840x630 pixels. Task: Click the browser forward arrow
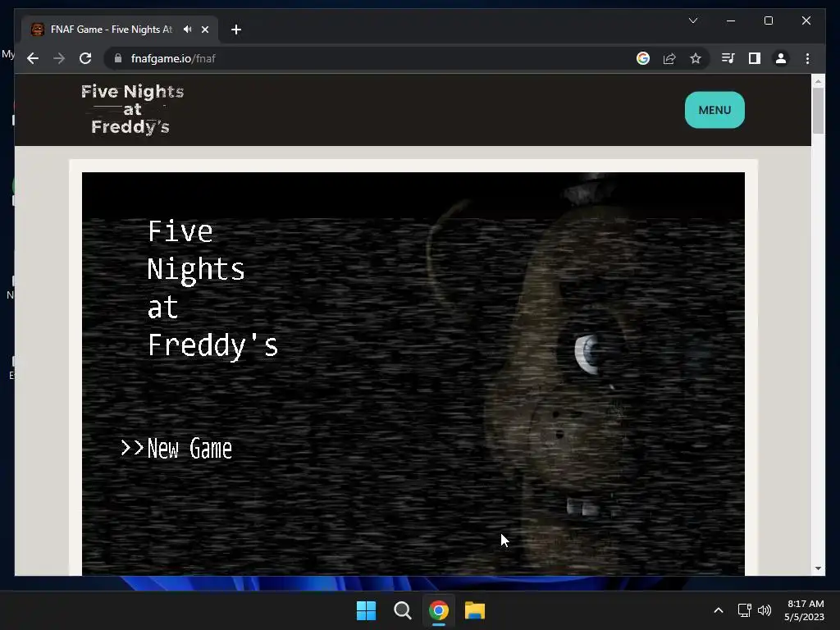click(59, 58)
